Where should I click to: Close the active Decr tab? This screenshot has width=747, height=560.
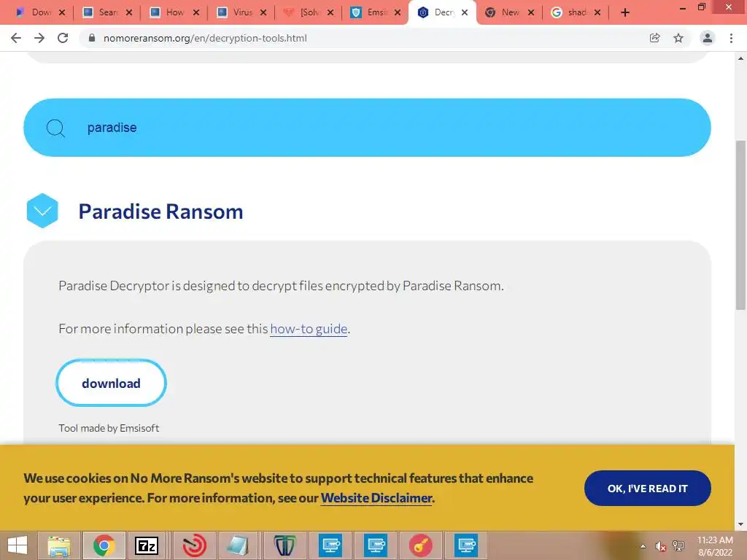(465, 12)
